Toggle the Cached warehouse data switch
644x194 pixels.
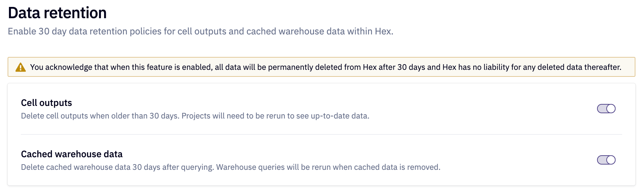(606, 160)
